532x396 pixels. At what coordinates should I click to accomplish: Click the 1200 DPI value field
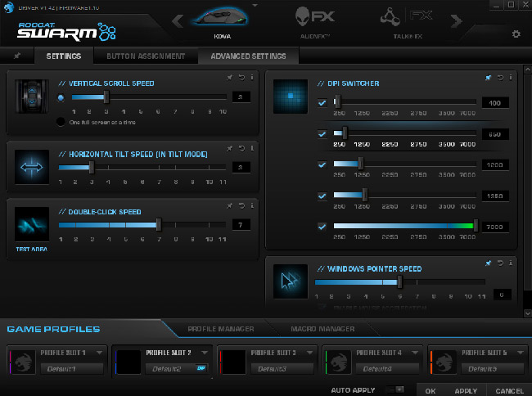coord(495,164)
